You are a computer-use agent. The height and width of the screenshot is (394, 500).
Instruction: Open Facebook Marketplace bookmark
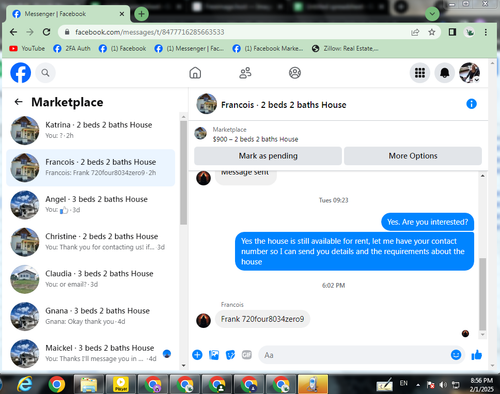(x=268, y=49)
